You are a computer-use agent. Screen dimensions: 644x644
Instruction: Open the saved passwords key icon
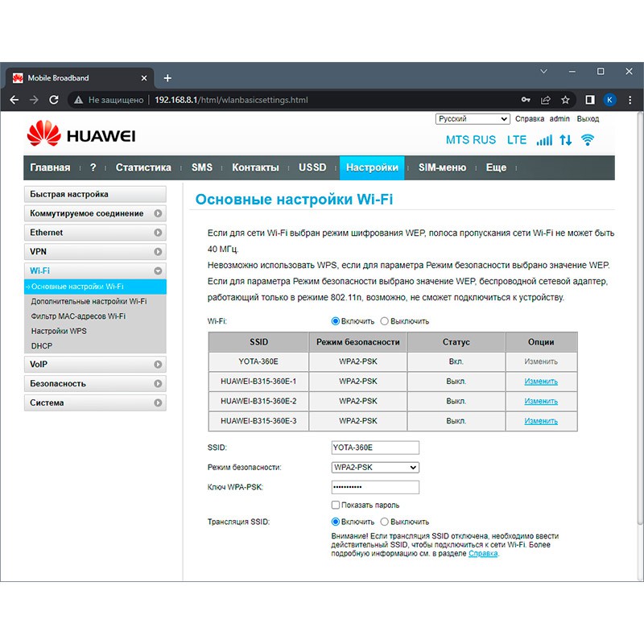[x=526, y=100]
